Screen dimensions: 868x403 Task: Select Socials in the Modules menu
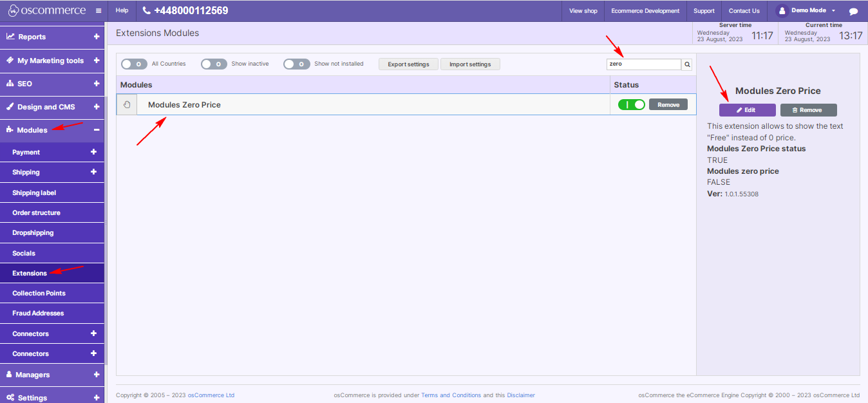(52, 253)
